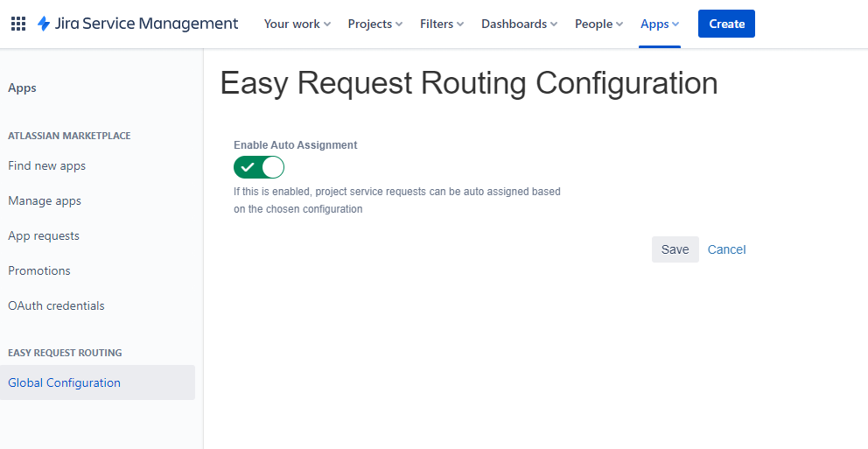Open the Promotions sidebar item

(38, 270)
